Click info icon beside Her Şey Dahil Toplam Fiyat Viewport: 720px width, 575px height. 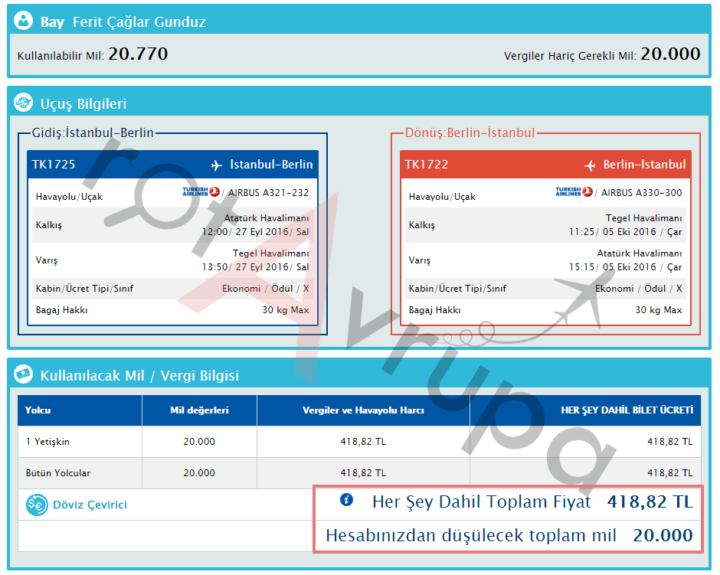[x=346, y=500]
